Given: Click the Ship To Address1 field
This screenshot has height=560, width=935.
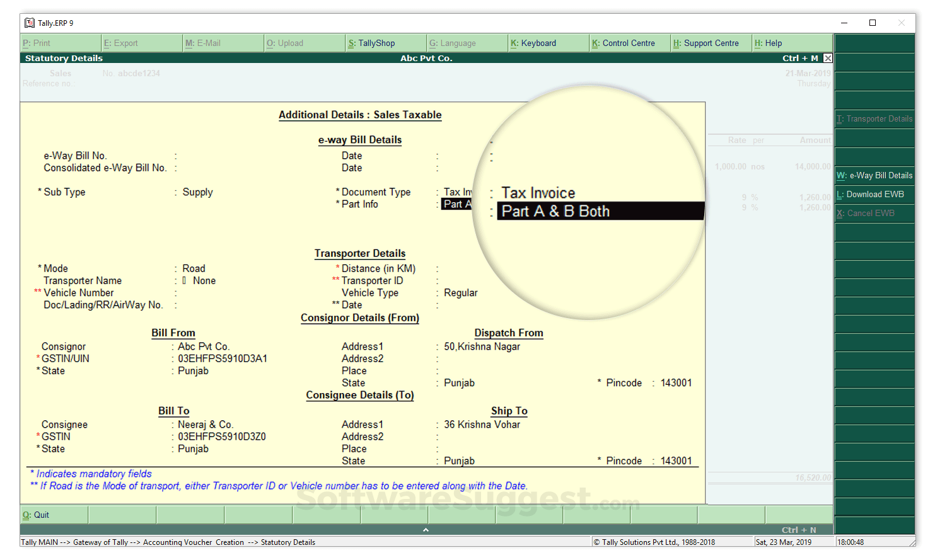Looking at the screenshot, I should (x=482, y=425).
